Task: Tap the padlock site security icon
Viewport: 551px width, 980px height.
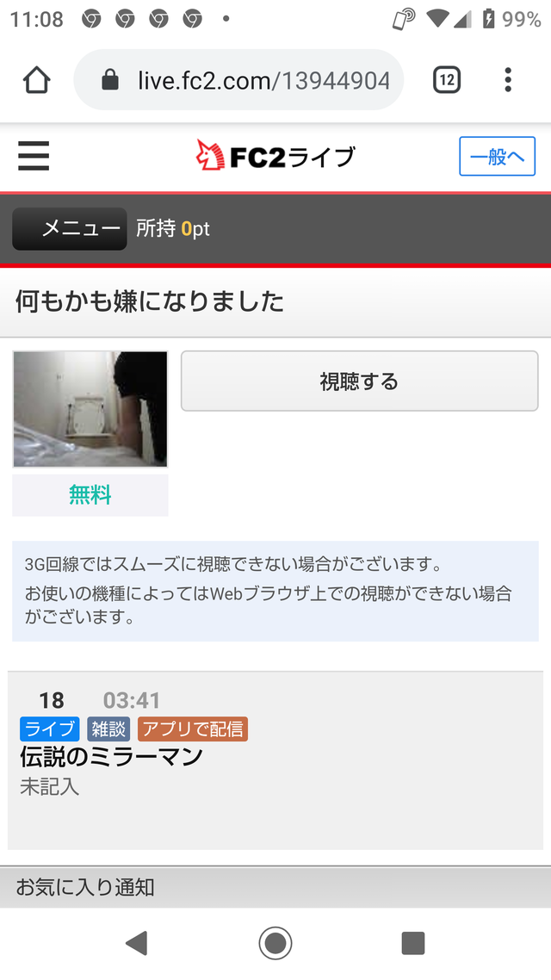Action: pos(110,80)
